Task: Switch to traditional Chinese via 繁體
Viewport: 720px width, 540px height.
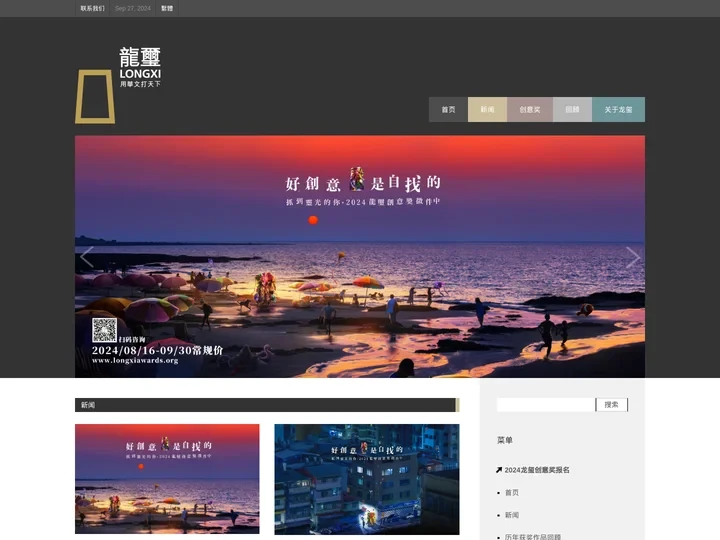Action: [167, 8]
